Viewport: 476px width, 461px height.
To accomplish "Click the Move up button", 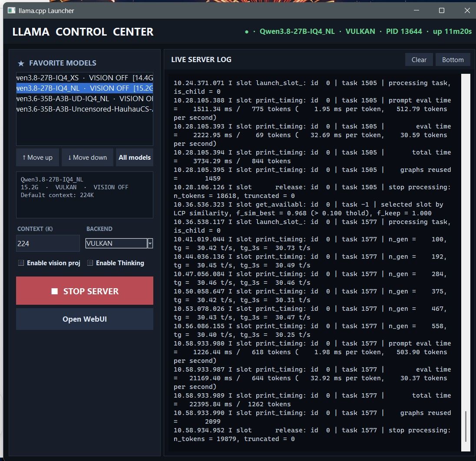I will pos(37,158).
